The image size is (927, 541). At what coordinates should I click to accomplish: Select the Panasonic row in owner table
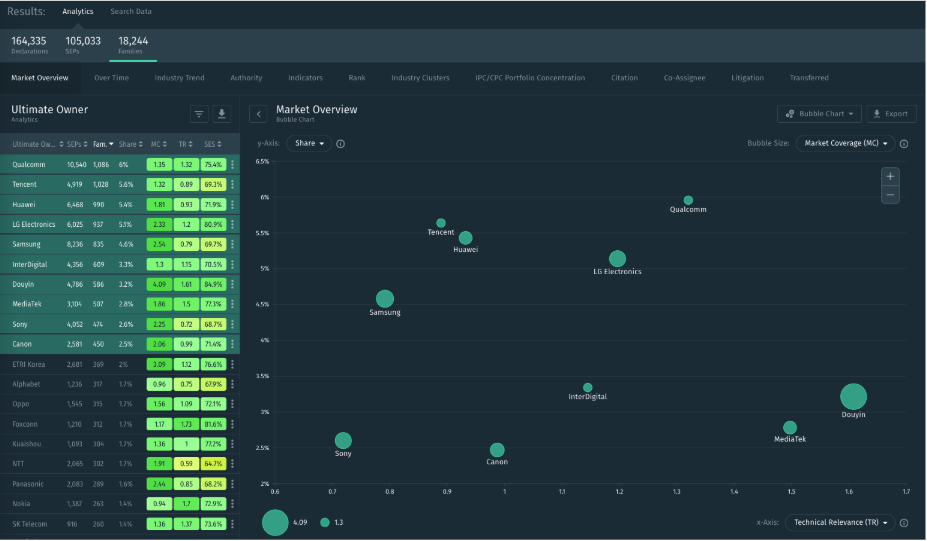point(119,484)
